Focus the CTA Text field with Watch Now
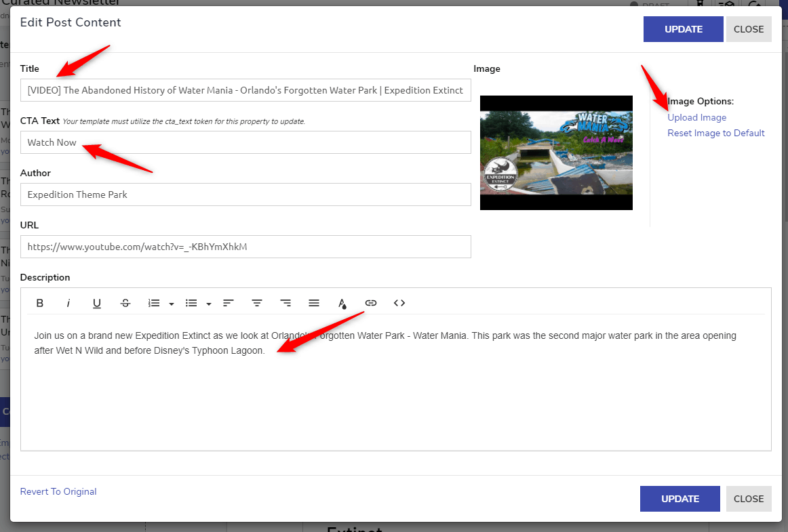Viewport: 788px width, 532px height. tap(245, 143)
